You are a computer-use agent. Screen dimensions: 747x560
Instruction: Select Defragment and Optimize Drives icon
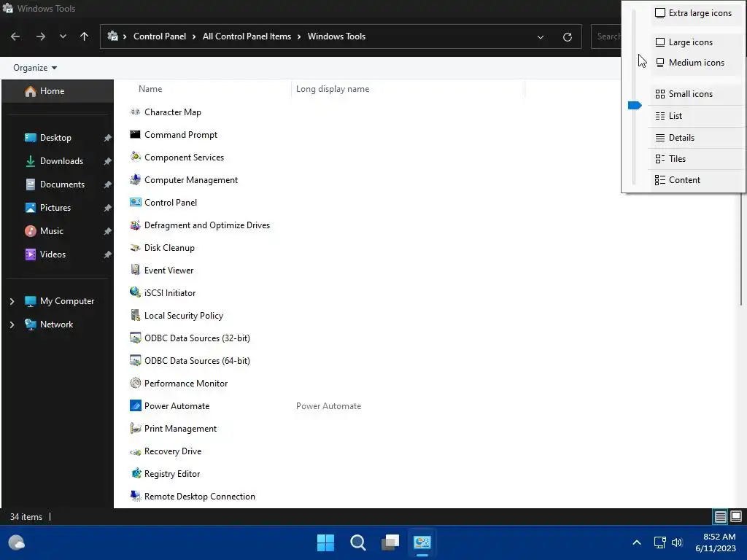click(135, 225)
